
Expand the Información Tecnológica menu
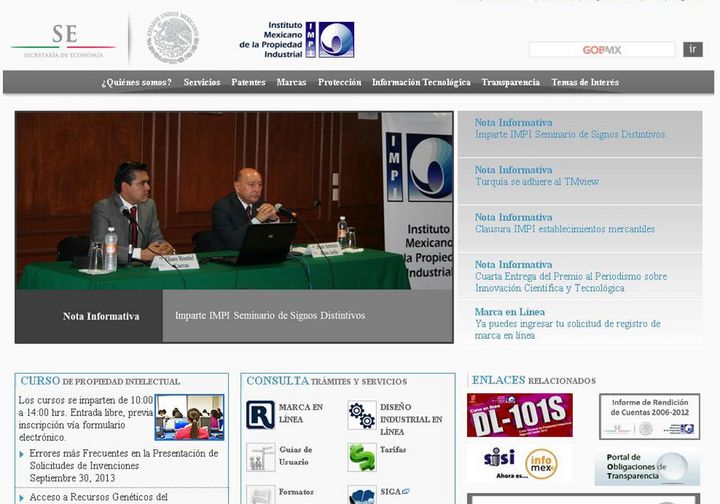tap(421, 83)
